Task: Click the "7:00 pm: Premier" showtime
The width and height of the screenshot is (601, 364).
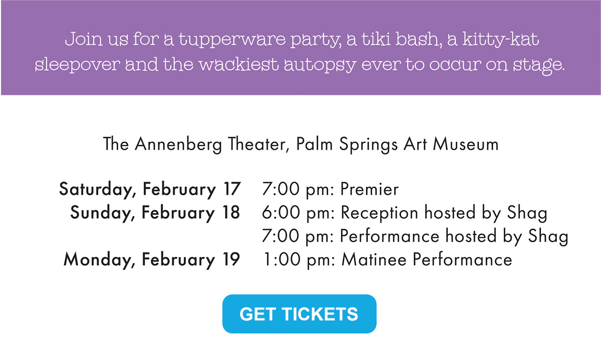Action: click(x=330, y=189)
